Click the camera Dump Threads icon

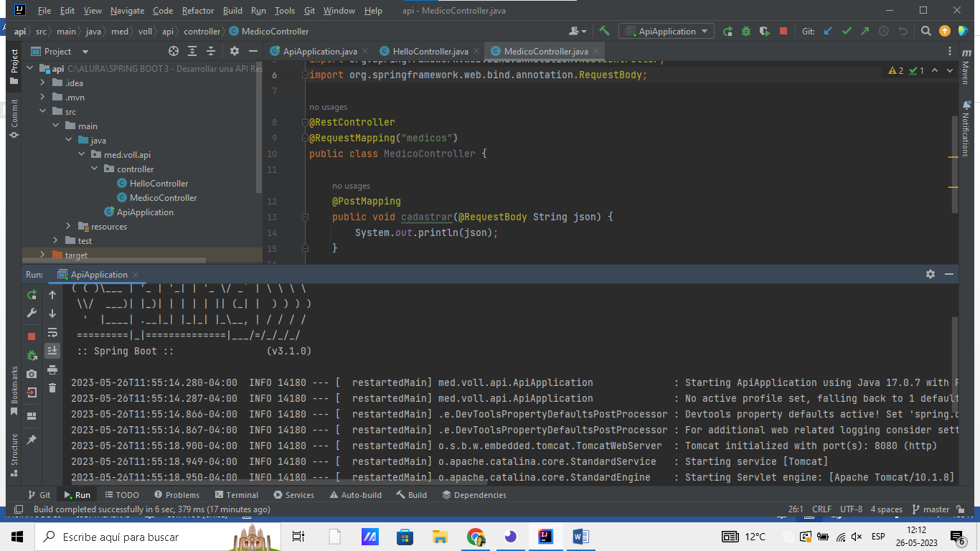point(32,374)
